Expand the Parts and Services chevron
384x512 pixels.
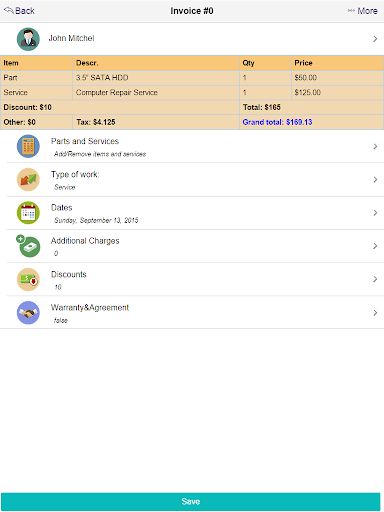click(375, 146)
